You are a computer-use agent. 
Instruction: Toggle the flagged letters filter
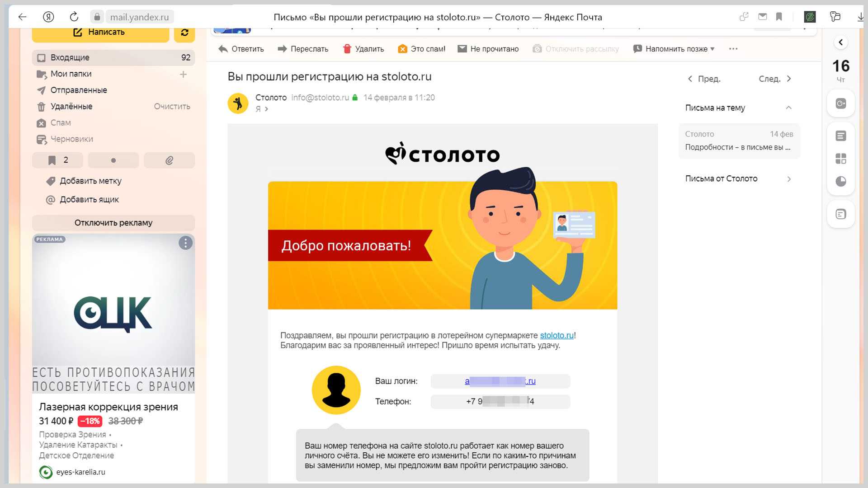(x=57, y=160)
